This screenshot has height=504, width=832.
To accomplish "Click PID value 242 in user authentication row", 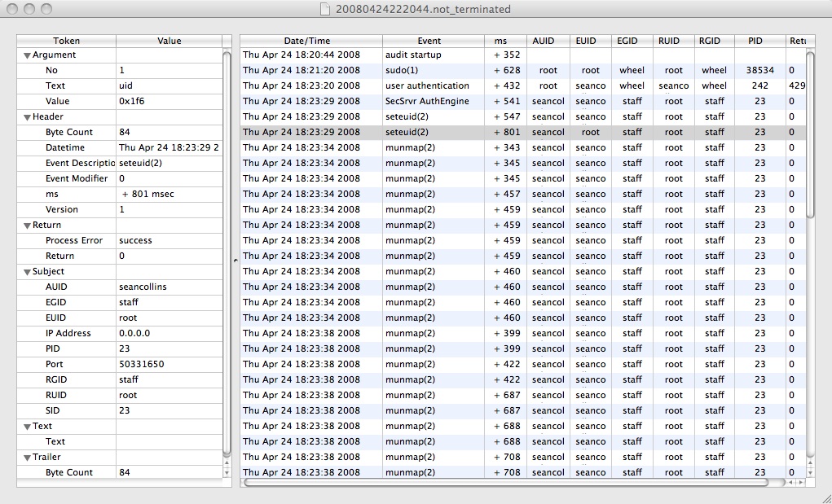I will 759,85.
